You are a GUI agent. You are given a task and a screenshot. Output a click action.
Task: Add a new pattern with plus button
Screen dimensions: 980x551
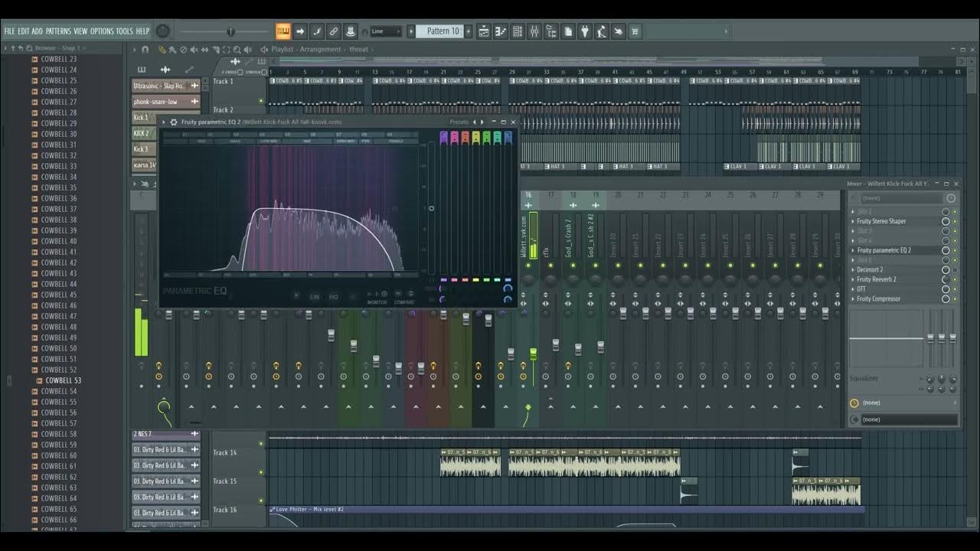469,31
